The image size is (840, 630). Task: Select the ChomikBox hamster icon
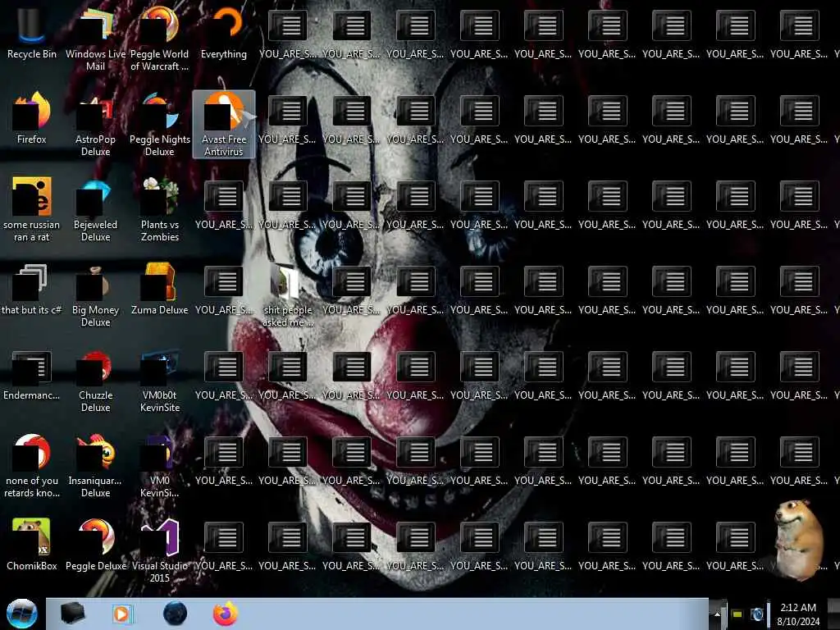tap(32, 545)
